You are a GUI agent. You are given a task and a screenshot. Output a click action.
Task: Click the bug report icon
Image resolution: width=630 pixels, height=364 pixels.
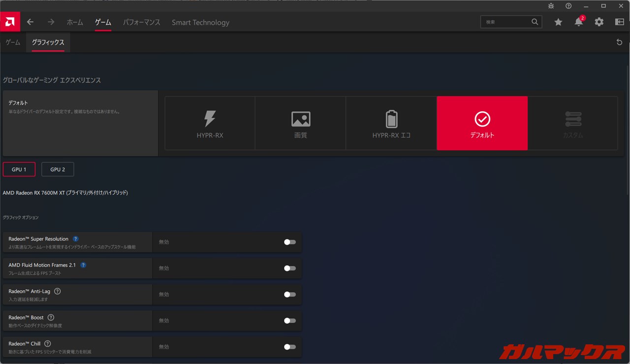coord(551,6)
